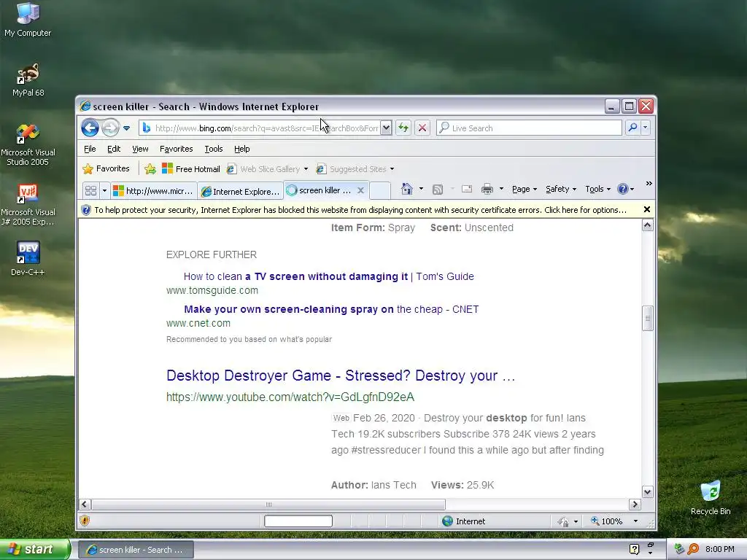Stop page loading with red X
Viewport: 747px width, 560px height.
tap(422, 128)
